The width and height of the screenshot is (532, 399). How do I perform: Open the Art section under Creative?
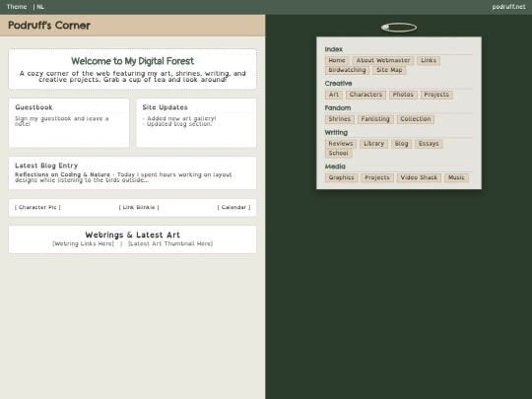point(334,95)
